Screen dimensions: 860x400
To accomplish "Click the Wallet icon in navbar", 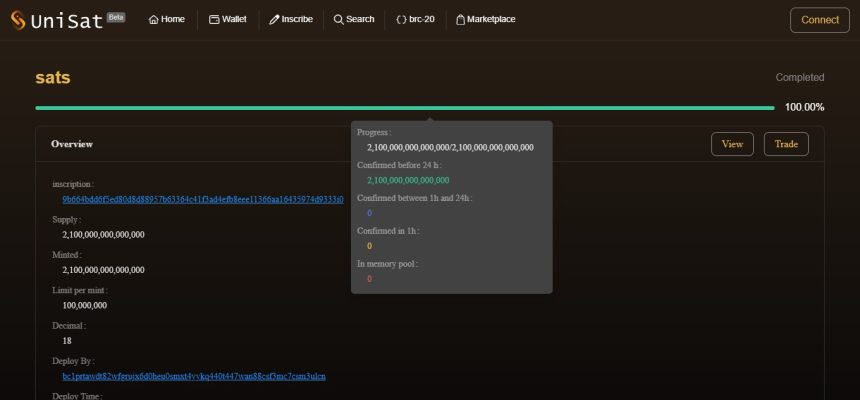I will coord(214,19).
